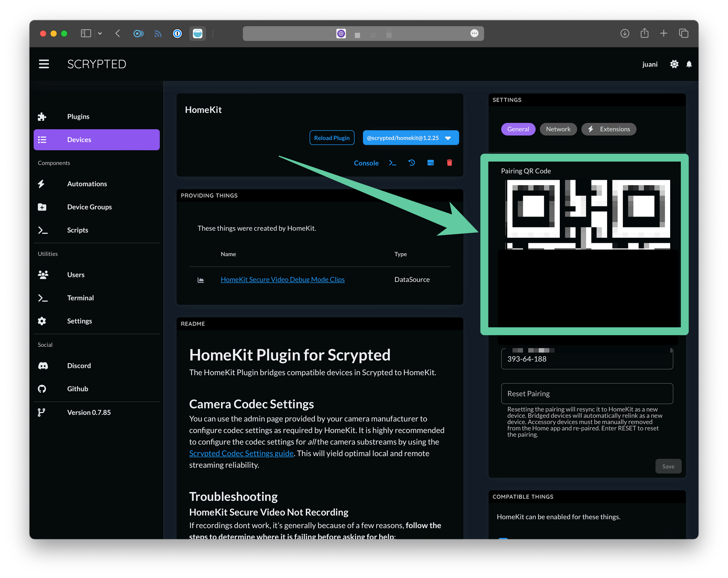The width and height of the screenshot is (728, 578).
Task: Open the top-right settings gear icon
Action: click(x=674, y=64)
